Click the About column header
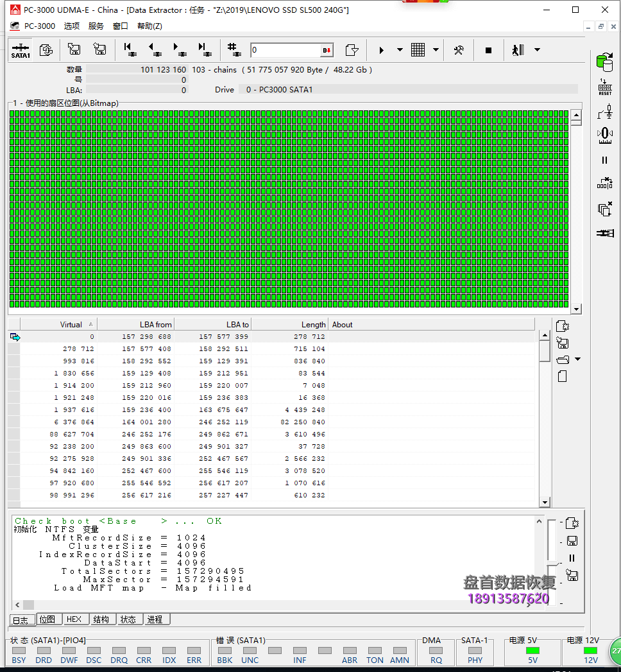The image size is (621, 672). pos(432,324)
